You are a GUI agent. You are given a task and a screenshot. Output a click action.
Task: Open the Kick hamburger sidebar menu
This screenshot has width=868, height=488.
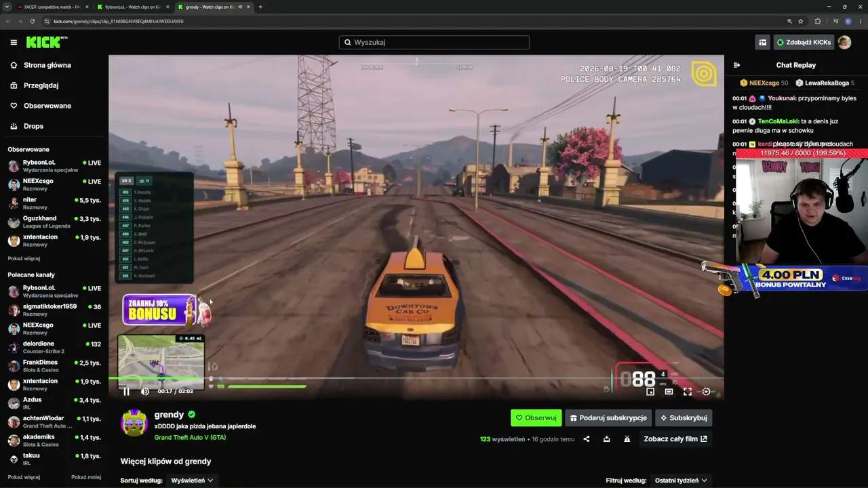[14, 42]
